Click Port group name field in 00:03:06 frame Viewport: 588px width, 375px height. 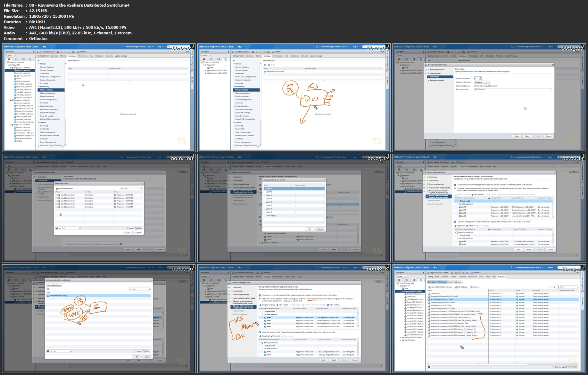tap(513, 89)
